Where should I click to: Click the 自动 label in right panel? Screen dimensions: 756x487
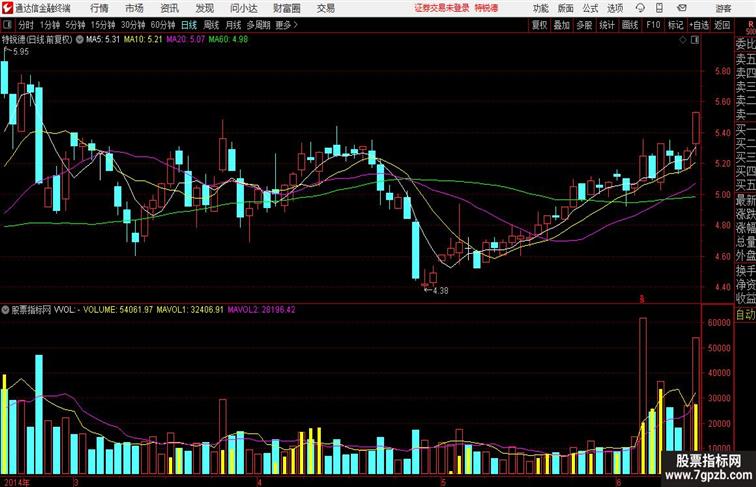pyautogui.click(x=745, y=314)
